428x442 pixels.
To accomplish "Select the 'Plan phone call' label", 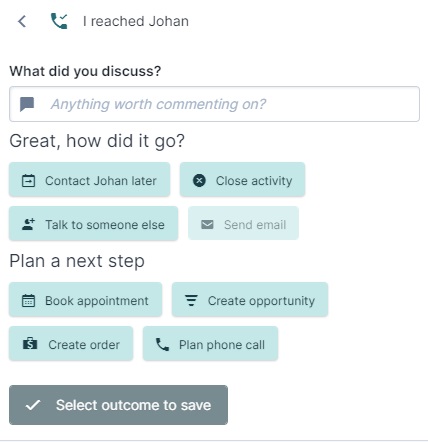I will tap(222, 345).
